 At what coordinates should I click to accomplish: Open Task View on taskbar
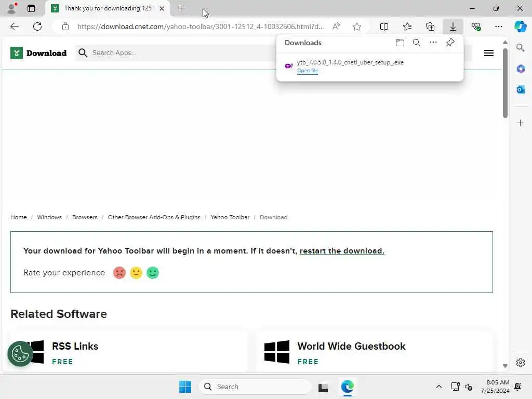tap(323, 387)
